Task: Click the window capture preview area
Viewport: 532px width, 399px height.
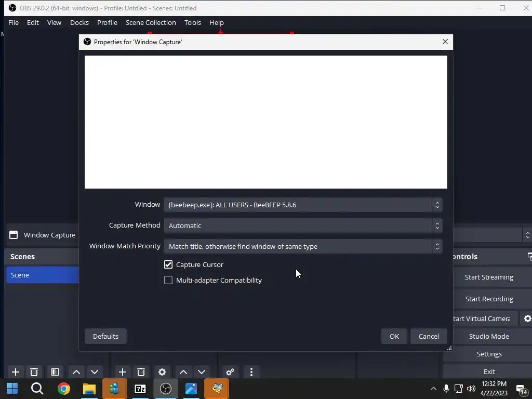Action: pos(265,122)
